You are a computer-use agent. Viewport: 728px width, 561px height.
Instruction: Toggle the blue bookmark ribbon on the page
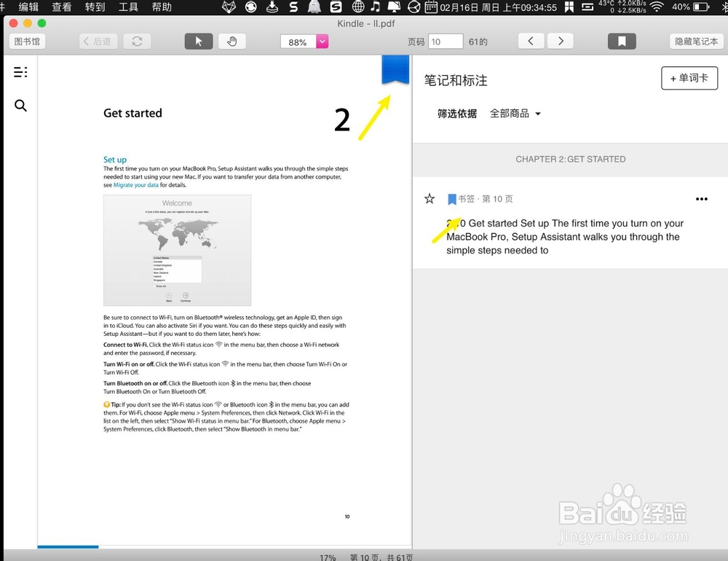(395, 71)
